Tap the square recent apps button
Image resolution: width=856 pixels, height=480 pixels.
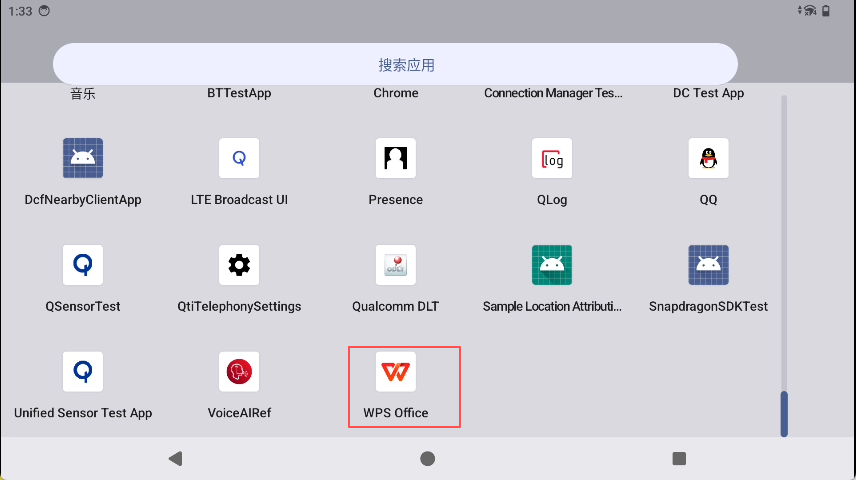(679, 459)
